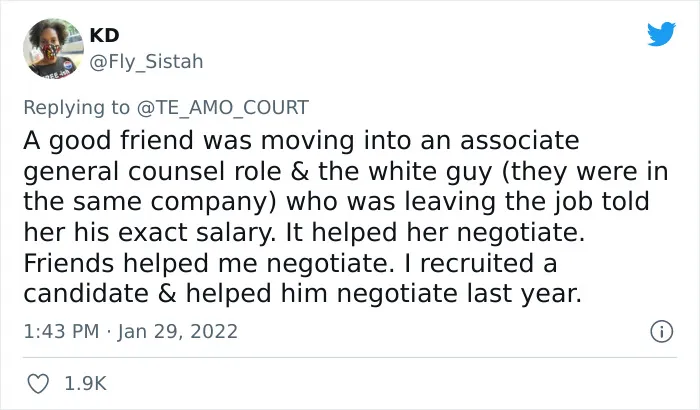The image size is (700, 410).
Task: Open KD's profile picture
Action: click(x=53, y=48)
